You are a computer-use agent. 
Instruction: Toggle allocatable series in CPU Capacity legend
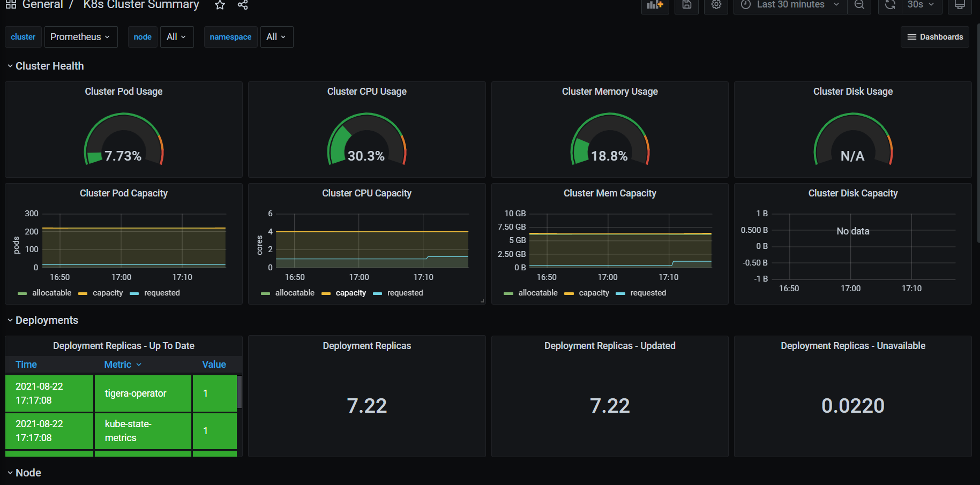click(295, 293)
